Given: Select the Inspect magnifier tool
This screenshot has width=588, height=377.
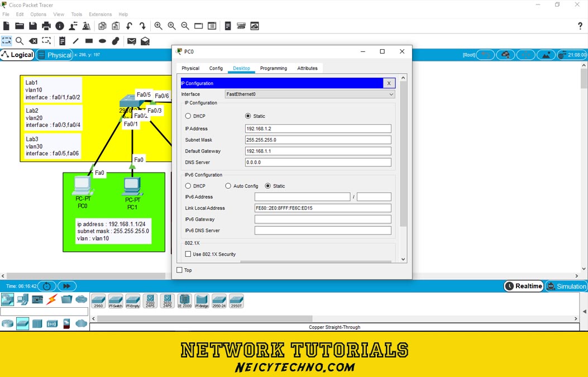Looking at the screenshot, I should (x=20, y=41).
